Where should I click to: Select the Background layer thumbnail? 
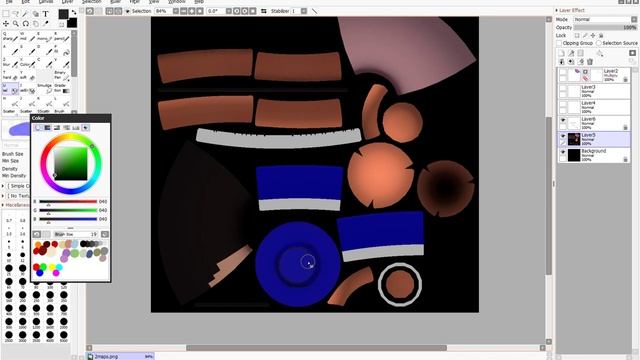tap(574, 155)
